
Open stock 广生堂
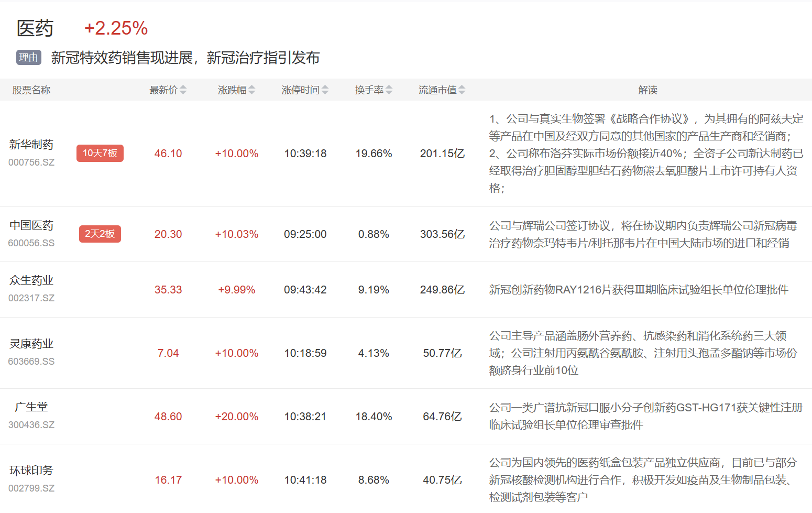coord(31,407)
